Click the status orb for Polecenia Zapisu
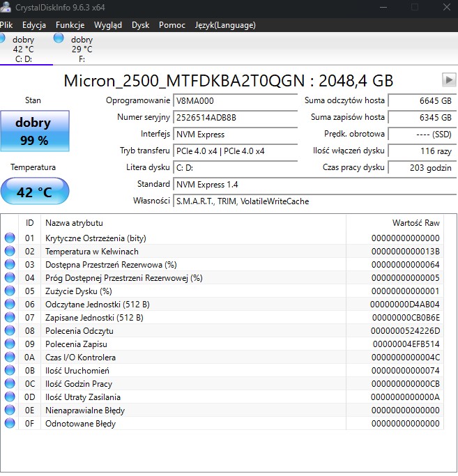 coord(10,344)
